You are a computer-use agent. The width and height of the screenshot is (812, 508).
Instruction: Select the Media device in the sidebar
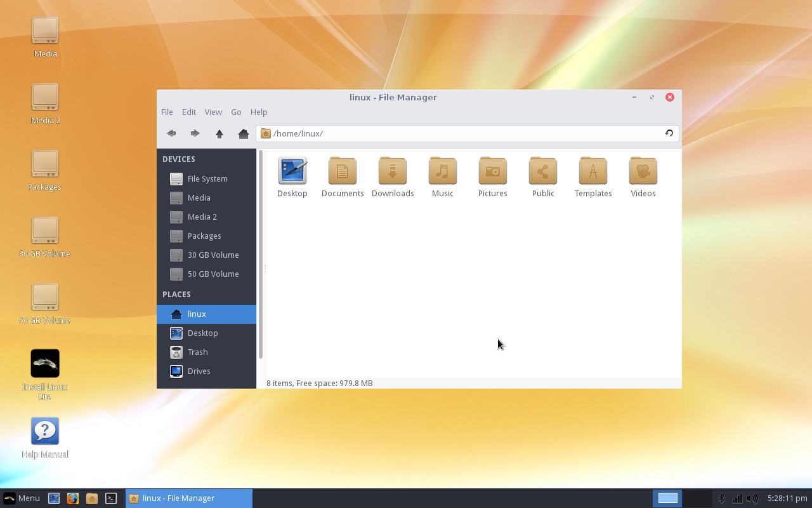(x=197, y=197)
